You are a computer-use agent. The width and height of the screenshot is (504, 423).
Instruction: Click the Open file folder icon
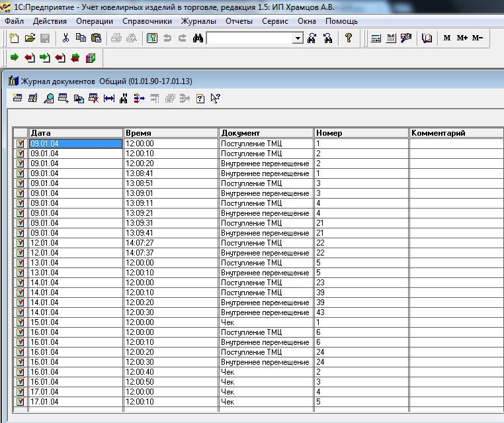point(30,38)
